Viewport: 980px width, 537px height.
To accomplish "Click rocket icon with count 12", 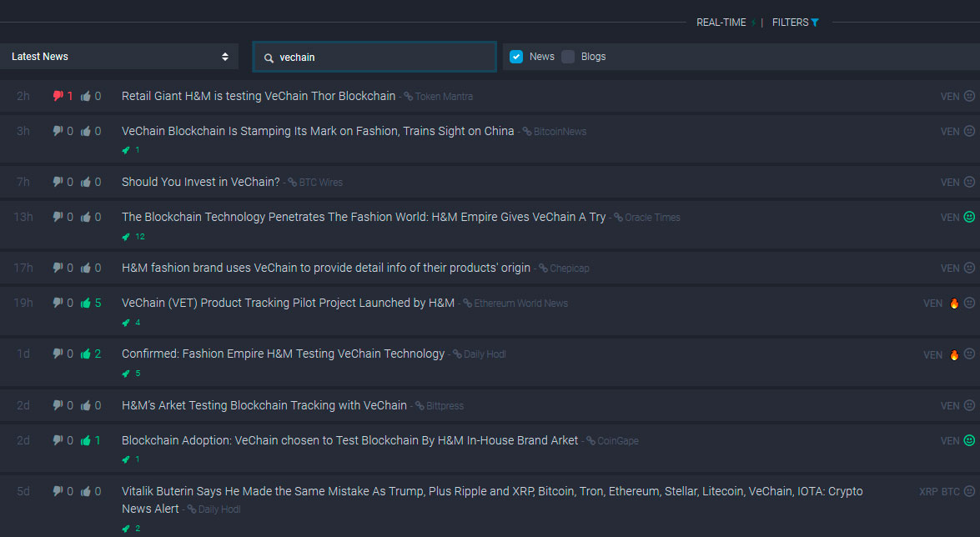I will [x=126, y=237].
